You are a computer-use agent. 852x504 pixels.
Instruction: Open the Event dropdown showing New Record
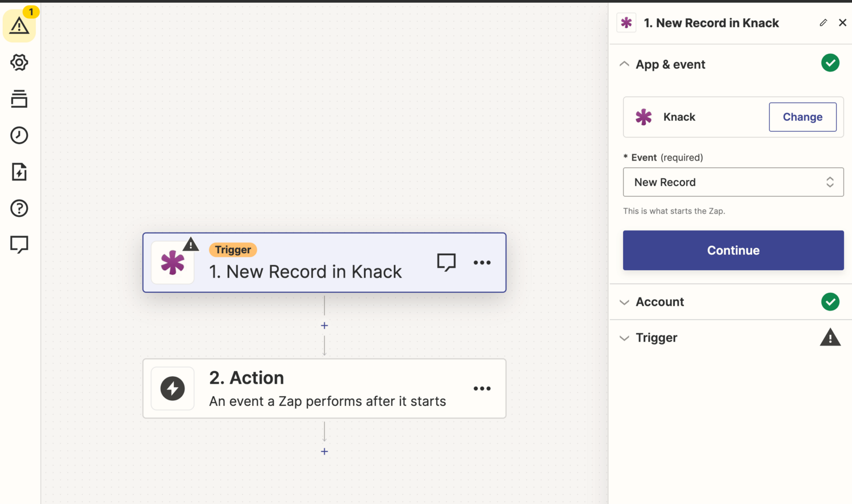click(x=733, y=182)
